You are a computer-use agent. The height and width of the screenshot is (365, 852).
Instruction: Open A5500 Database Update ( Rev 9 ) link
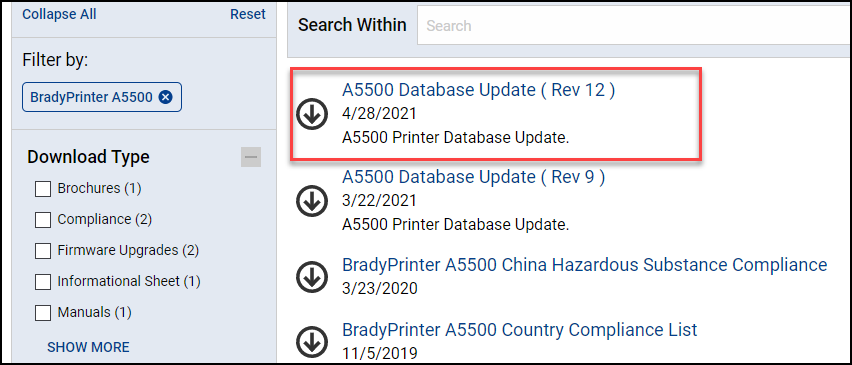point(473,177)
